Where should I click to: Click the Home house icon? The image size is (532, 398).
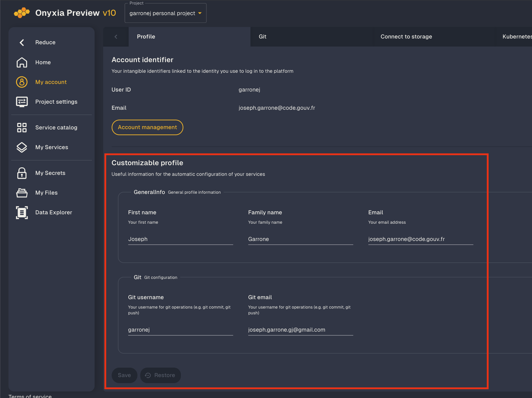point(22,62)
